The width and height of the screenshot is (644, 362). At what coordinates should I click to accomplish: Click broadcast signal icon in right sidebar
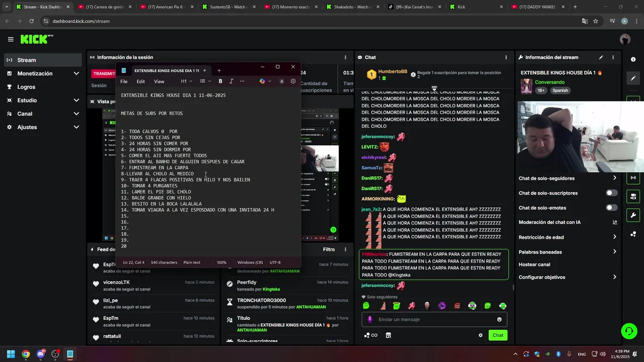(x=633, y=177)
